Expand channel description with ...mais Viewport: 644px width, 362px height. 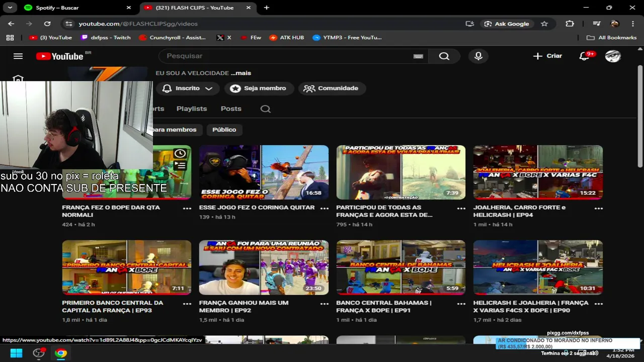tap(241, 73)
